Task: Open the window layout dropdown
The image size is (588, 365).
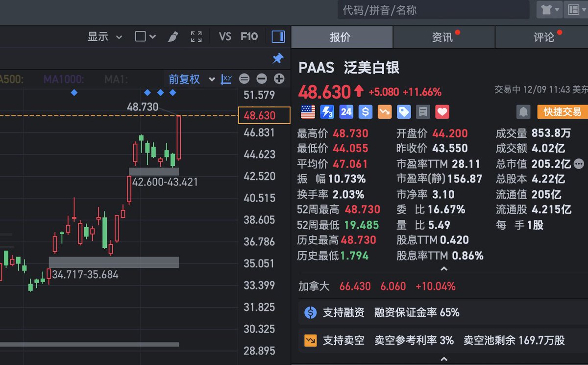Action: 576,9
